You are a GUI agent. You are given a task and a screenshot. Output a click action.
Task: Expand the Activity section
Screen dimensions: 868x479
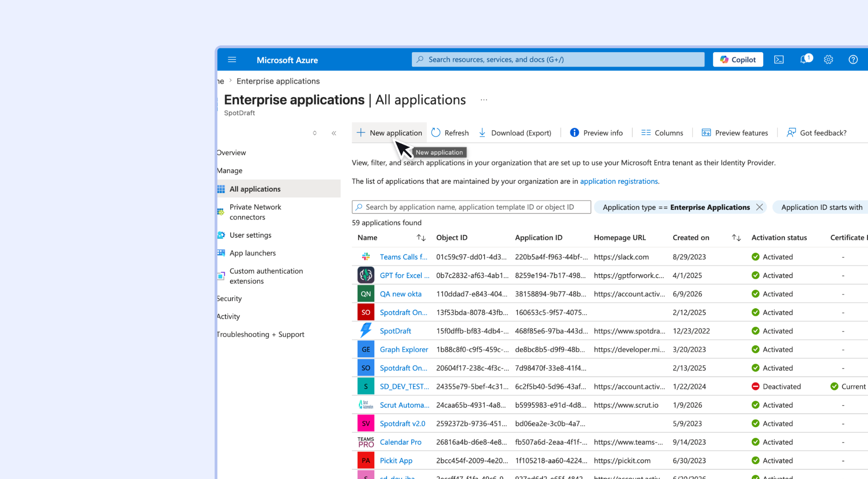tap(228, 316)
